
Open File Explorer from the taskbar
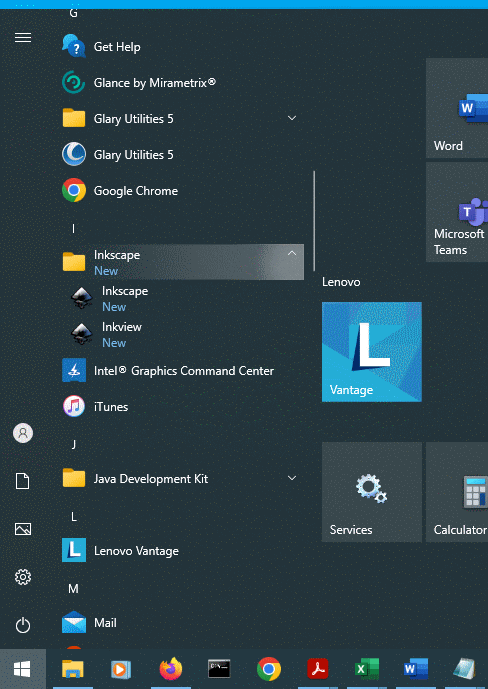(x=73, y=669)
